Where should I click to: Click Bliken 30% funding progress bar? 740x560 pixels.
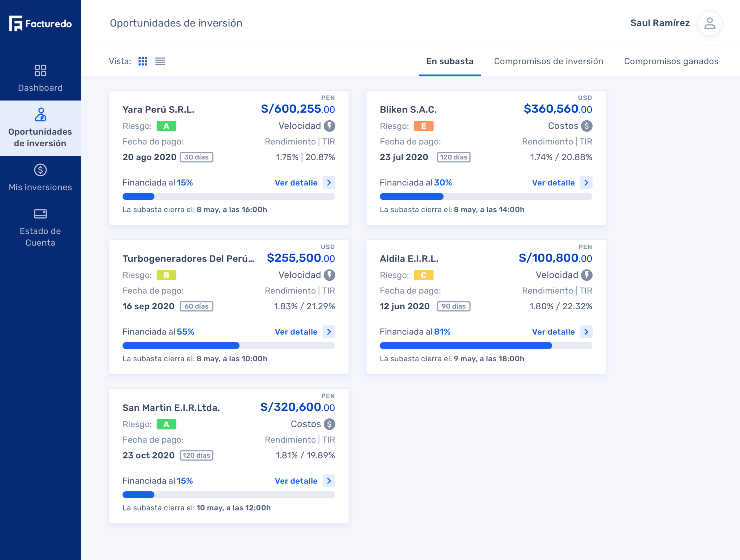point(486,197)
